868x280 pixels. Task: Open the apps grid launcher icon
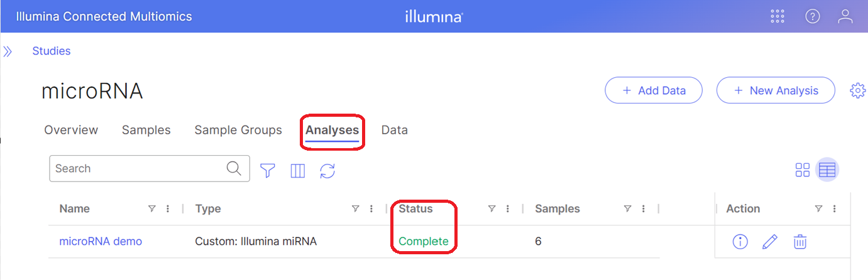coord(777,17)
